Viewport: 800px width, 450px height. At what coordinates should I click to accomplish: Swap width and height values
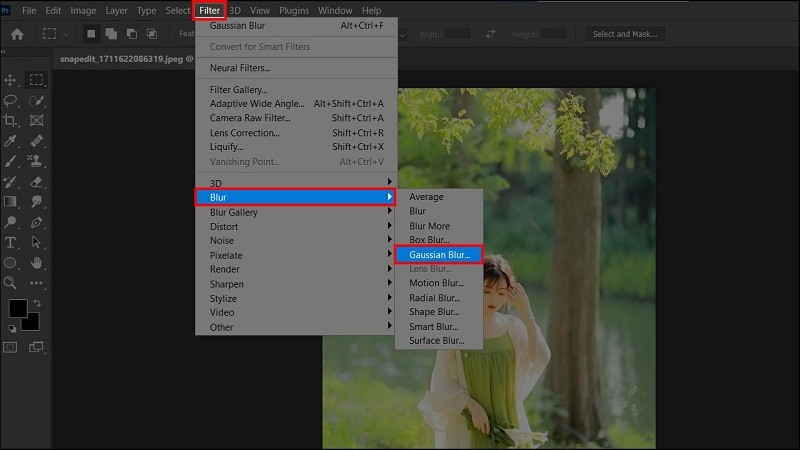490,34
